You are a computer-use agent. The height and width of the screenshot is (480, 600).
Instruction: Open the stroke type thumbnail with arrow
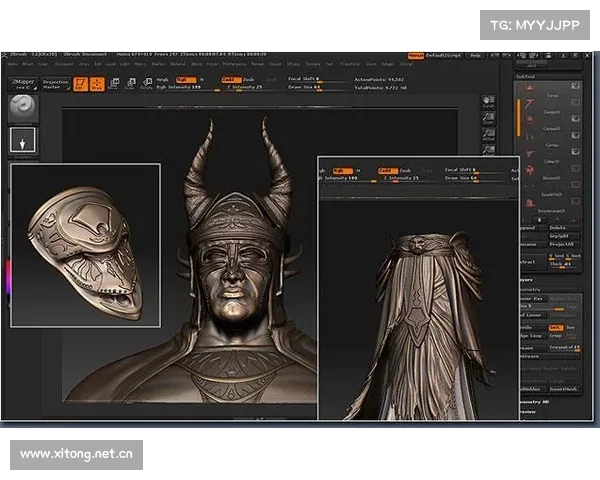(x=23, y=140)
